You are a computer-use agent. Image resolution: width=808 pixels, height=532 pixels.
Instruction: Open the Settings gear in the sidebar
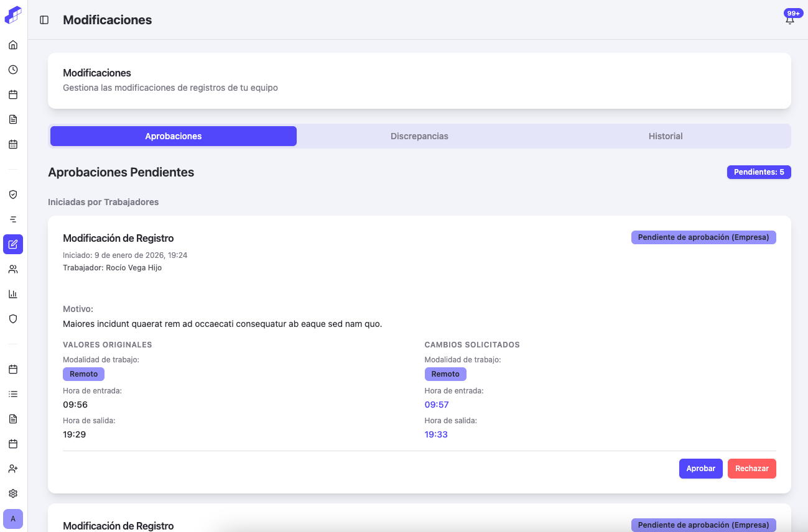pyautogui.click(x=12, y=493)
